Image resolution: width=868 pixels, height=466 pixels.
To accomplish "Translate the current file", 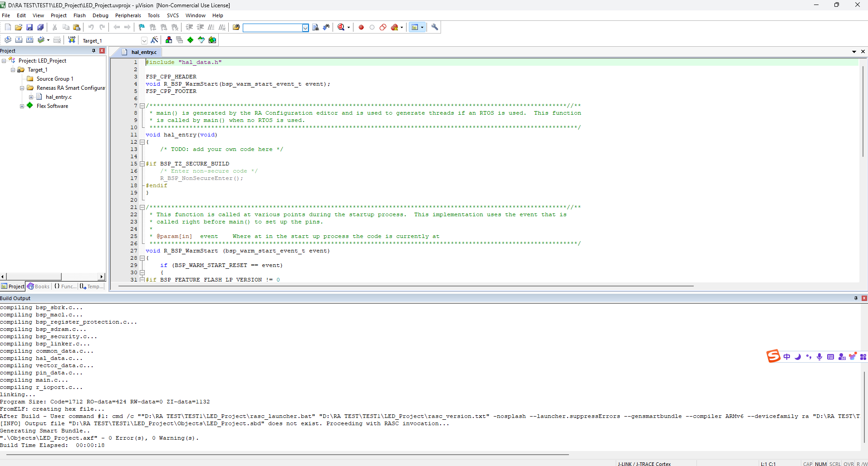I will (8, 40).
